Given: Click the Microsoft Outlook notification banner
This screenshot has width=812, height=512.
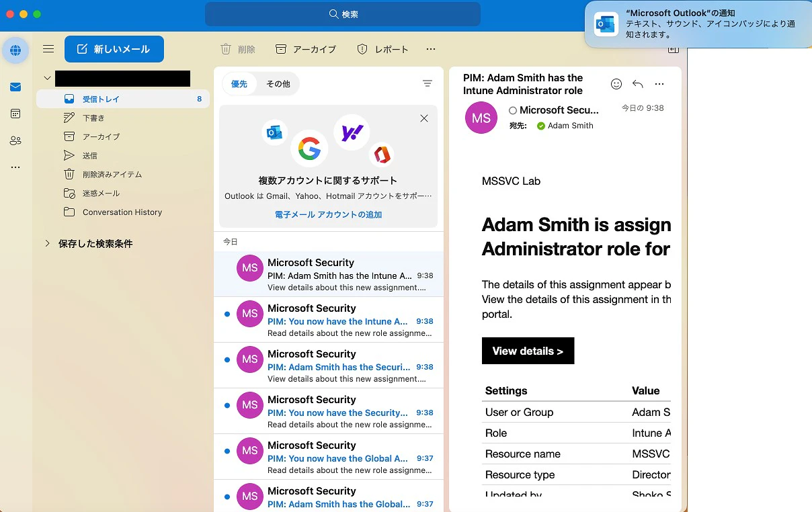Looking at the screenshot, I should [x=698, y=24].
